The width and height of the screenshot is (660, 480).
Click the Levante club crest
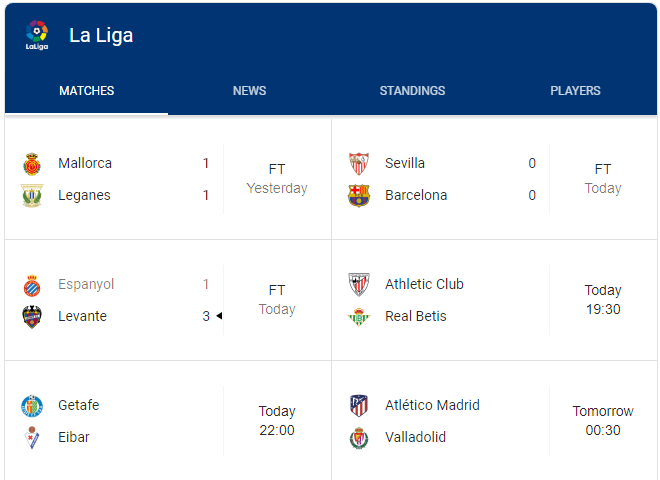coord(32,317)
